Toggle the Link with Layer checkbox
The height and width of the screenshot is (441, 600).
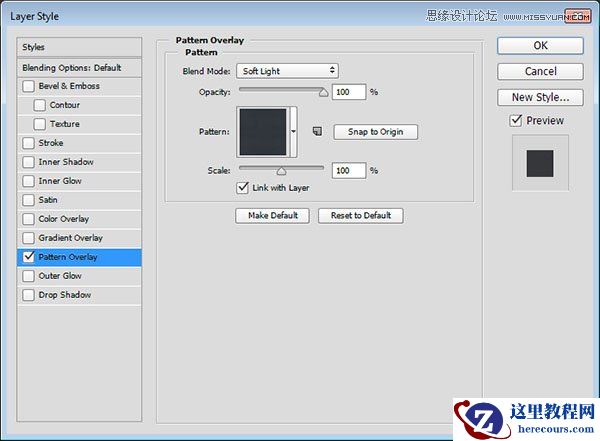(x=243, y=188)
